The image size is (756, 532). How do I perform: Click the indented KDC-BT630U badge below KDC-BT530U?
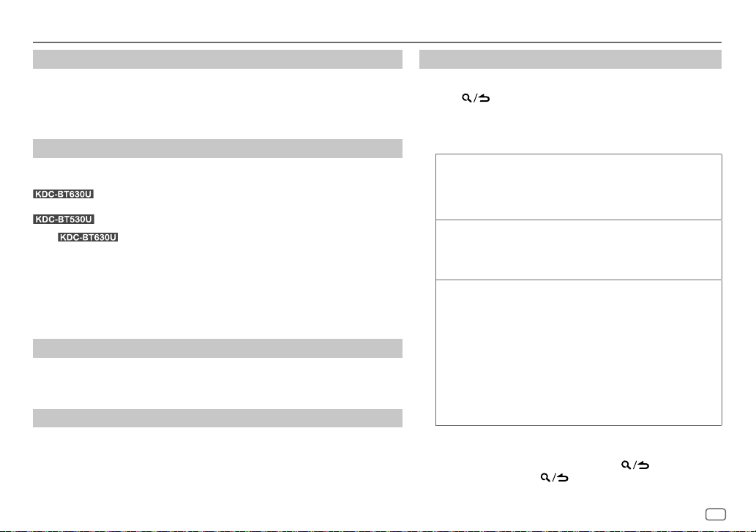88,237
